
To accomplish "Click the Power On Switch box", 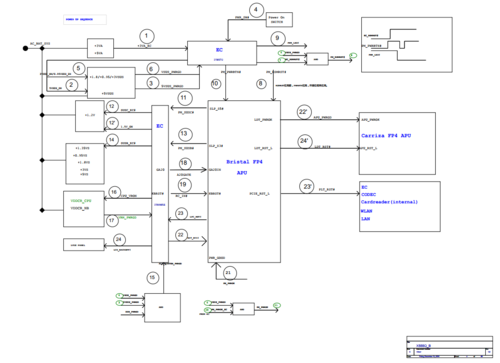I will (x=279, y=20).
